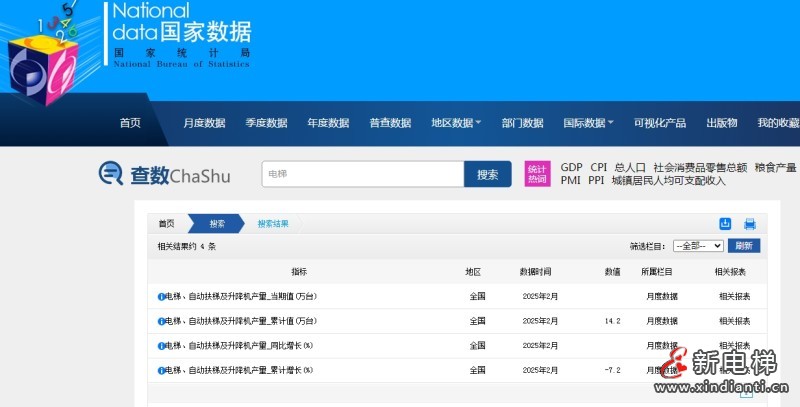The width and height of the screenshot is (800, 407).
Task: Click info icon for 产量_当期值 row
Action: 161,296
